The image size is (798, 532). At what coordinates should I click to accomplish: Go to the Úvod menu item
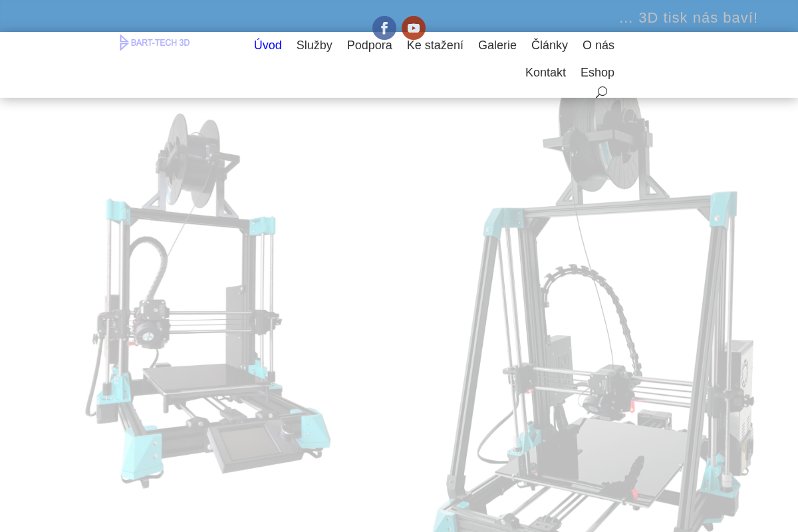(268, 45)
